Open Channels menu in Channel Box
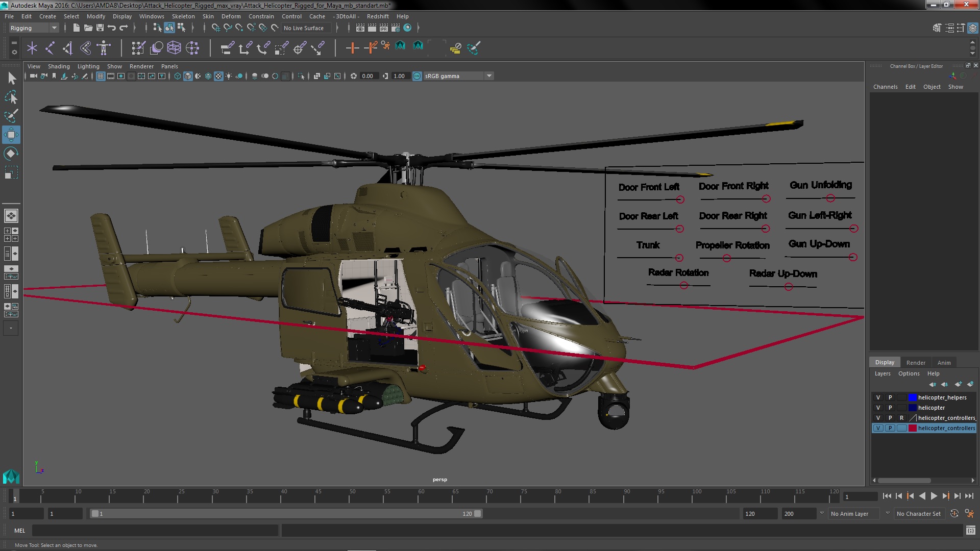The image size is (980, 551). (885, 87)
